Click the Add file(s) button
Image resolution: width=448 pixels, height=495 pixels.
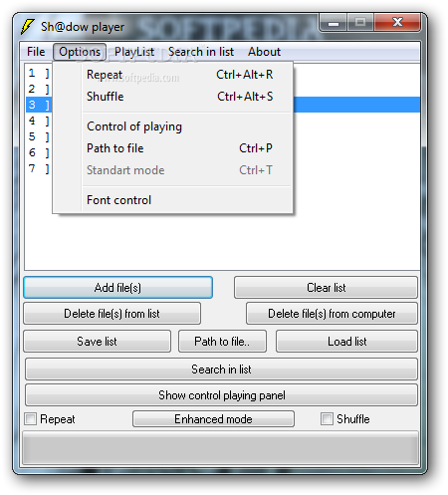coord(117,288)
